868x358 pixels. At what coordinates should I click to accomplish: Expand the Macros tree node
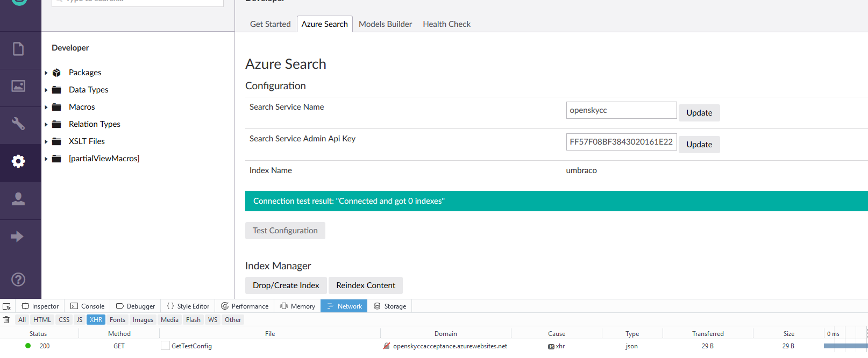coord(46,107)
